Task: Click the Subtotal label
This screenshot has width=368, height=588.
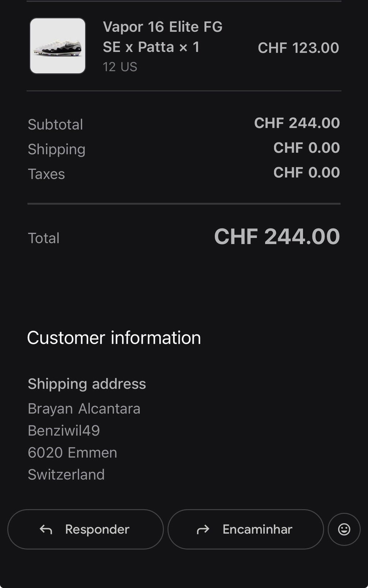Action: tap(55, 125)
